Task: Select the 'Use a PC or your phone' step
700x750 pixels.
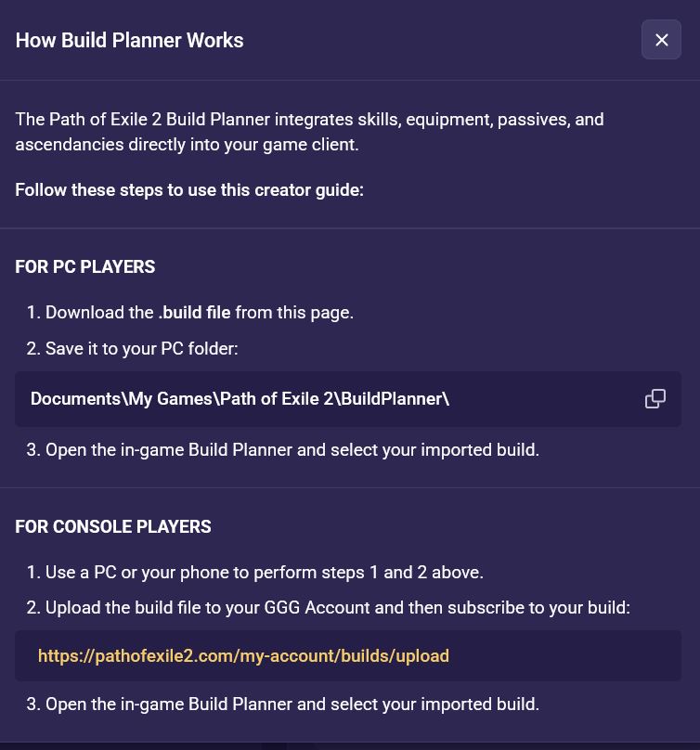Action: (x=255, y=573)
